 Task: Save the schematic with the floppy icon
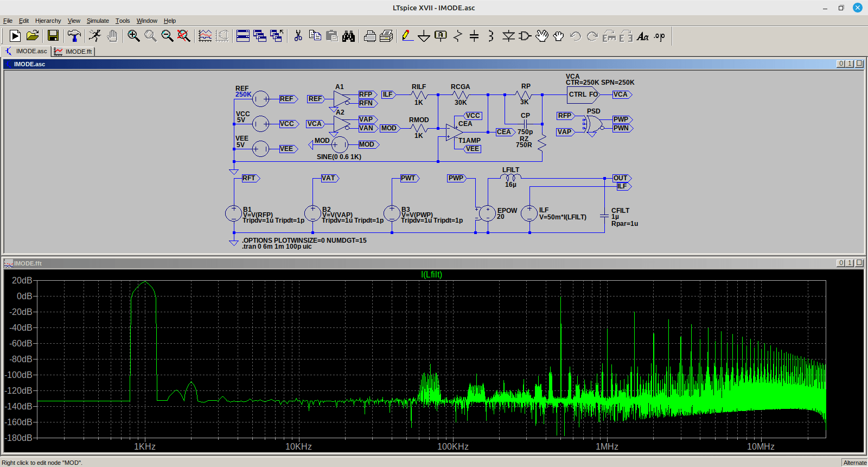53,36
